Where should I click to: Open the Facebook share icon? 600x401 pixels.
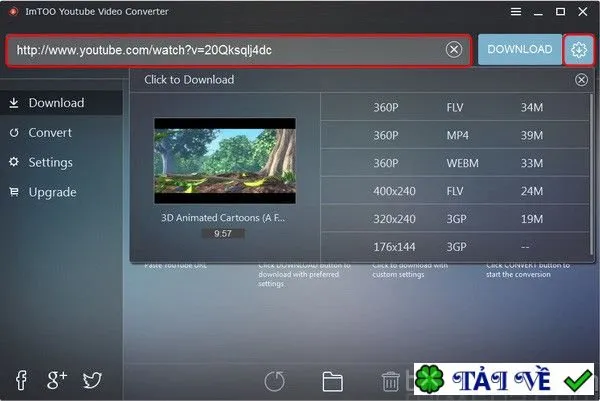(x=21, y=380)
